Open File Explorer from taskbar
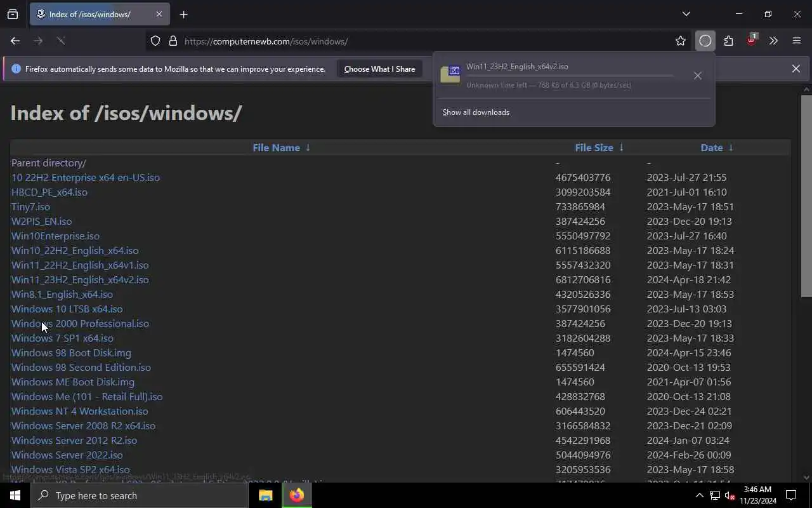Screen dimensions: 812x508 click(x=265, y=495)
